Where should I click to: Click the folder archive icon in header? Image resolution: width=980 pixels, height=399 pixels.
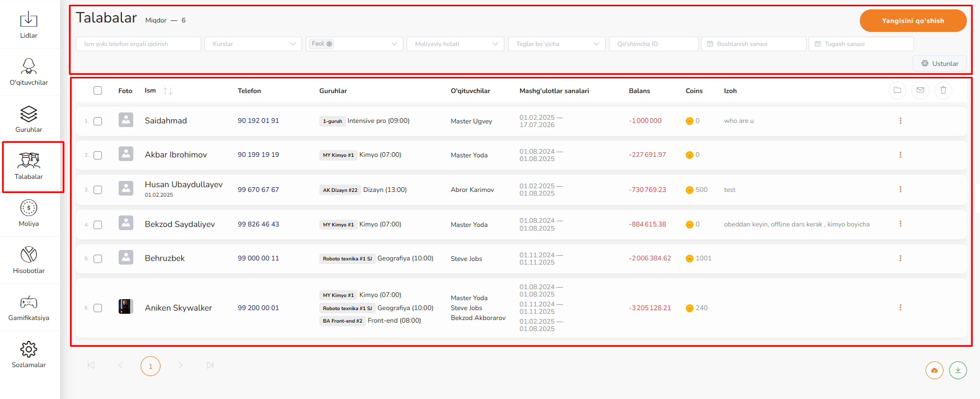point(897,90)
